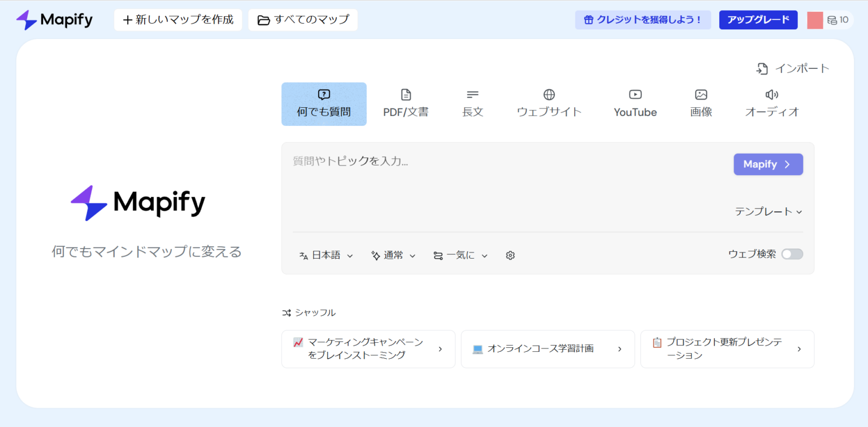This screenshot has width=868, height=427.
Task: Expand the テンプレート dropdown
Action: [769, 211]
